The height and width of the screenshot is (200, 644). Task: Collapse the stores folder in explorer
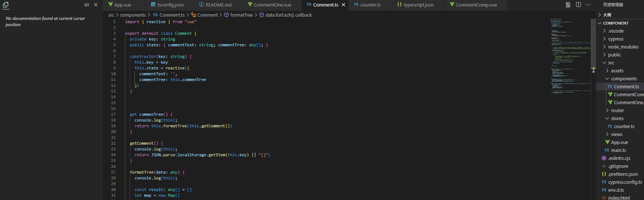(617, 118)
